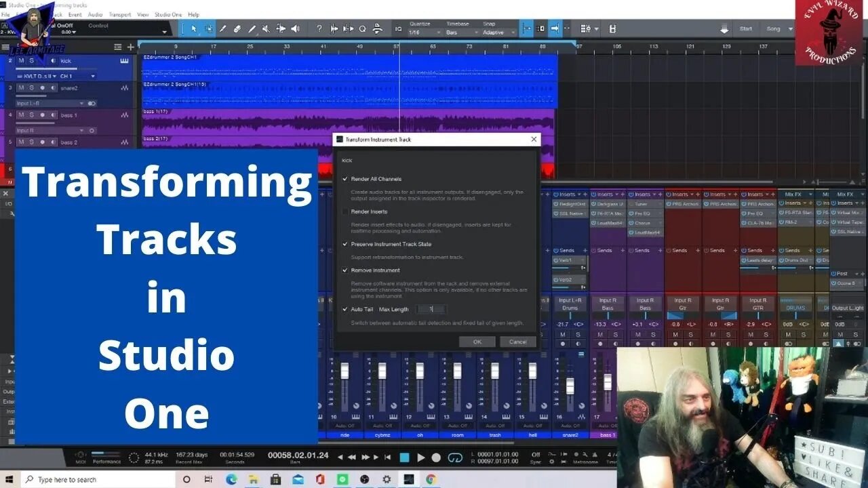Click the transport Record button
This screenshot has height=488, width=868.
(x=436, y=457)
